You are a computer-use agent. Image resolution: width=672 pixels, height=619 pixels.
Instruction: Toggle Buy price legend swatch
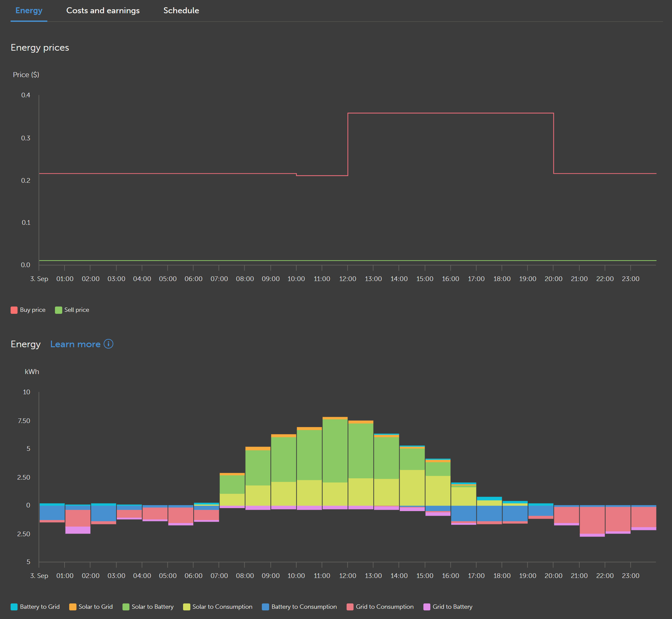[x=14, y=310]
